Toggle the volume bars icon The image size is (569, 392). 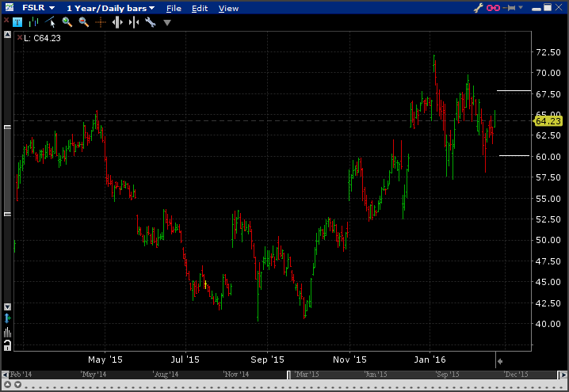pyautogui.click(x=7, y=332)
